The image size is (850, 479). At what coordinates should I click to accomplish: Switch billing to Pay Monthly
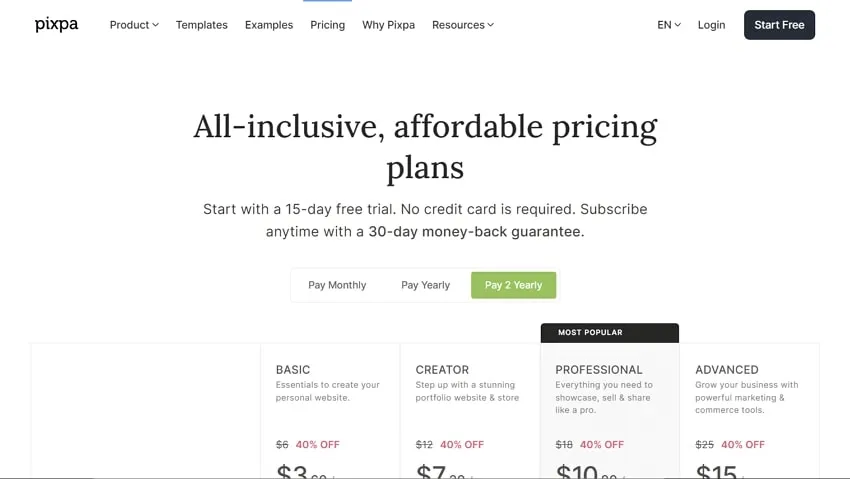pyautogui.click(x=337, y=285)
